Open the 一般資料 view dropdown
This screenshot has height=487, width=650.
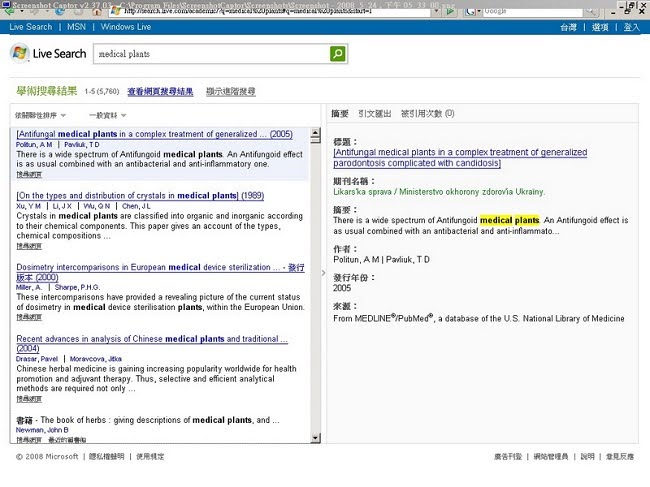(107, 115)
